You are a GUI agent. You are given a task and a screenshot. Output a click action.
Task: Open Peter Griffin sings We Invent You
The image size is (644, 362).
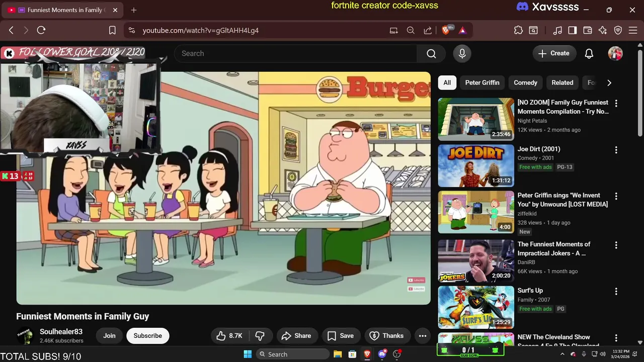[562, 200]
